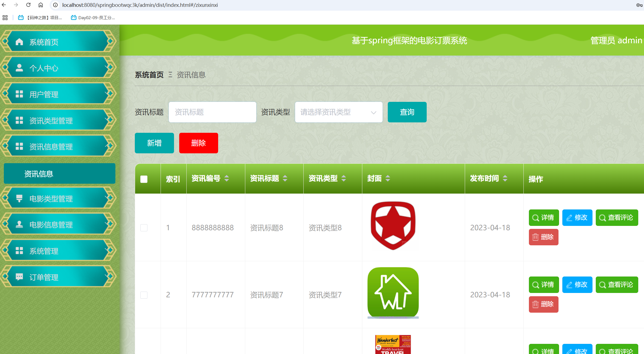
Task: Click the 新增 add button
Action: [154, 143]
